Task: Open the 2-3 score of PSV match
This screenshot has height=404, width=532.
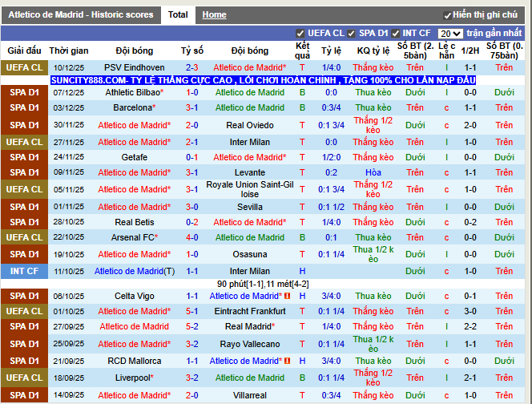Action: tap(192, 67)
